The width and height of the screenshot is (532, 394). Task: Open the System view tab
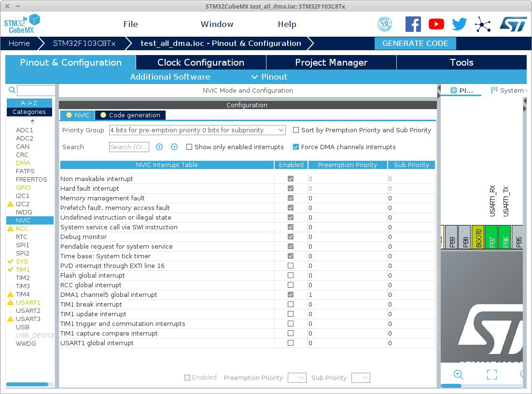pos(508,90)
